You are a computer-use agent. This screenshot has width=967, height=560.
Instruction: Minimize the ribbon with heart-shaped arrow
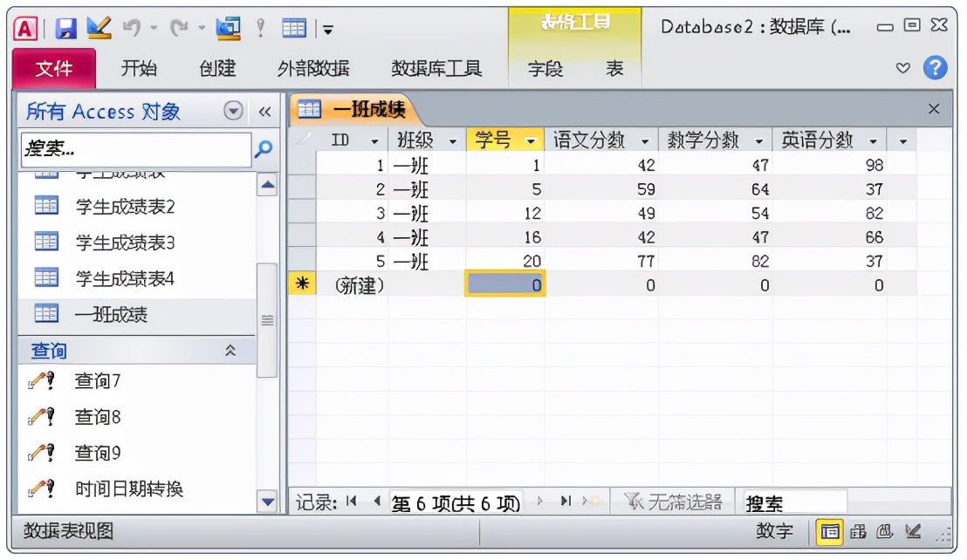pyautogui.click(x=903, y=68)
